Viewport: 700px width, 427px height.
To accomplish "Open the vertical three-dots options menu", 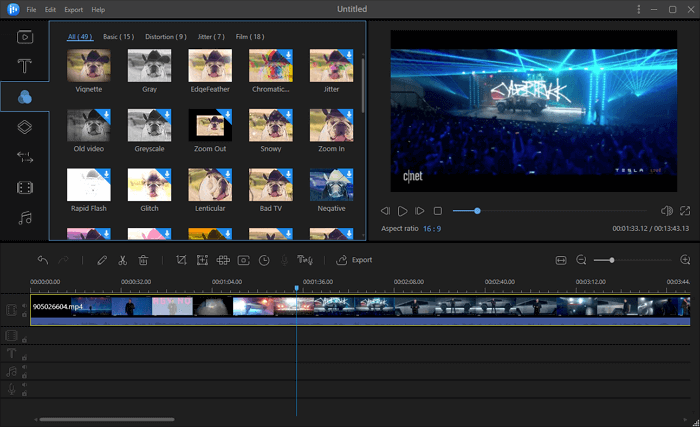I will [638, 9].
